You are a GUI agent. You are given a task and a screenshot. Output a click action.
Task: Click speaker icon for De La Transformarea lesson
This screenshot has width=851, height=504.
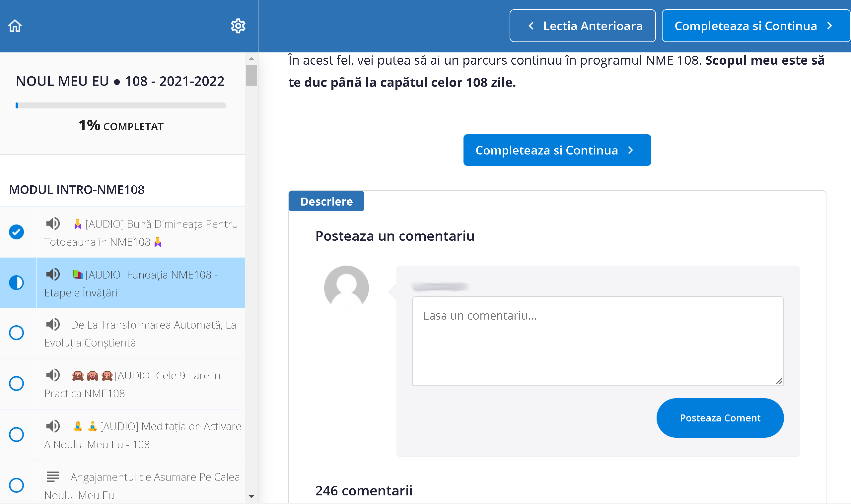(53, 324)
